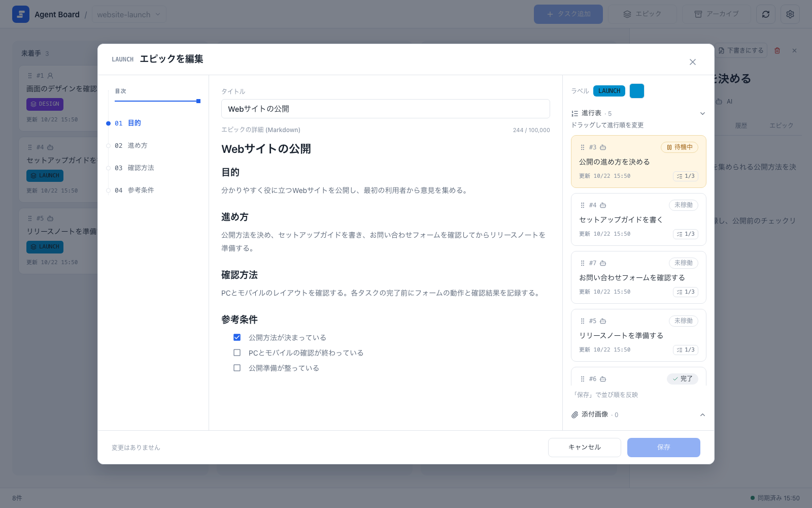
Task: Collapse the 進行表 section chevron
Action: pos(702,113)
